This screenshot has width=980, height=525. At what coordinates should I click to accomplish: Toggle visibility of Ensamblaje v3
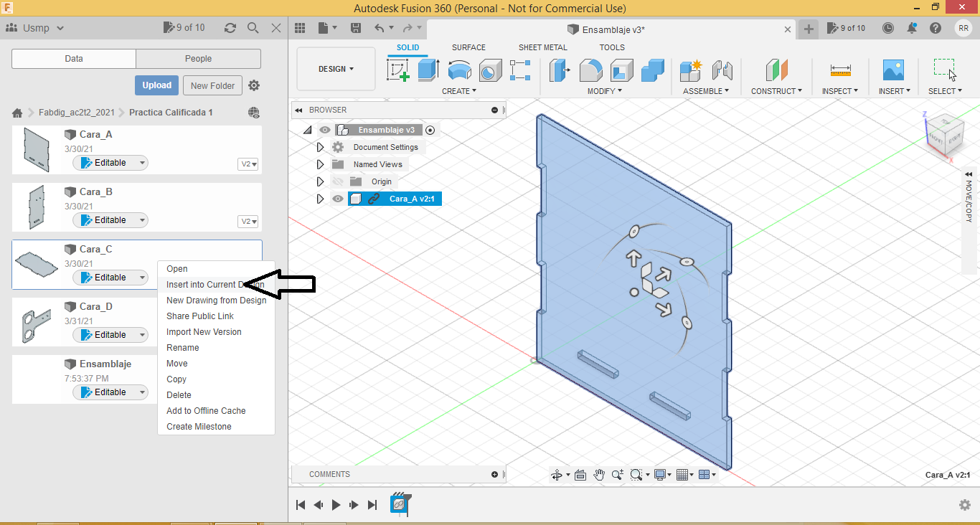coord(325,130)
